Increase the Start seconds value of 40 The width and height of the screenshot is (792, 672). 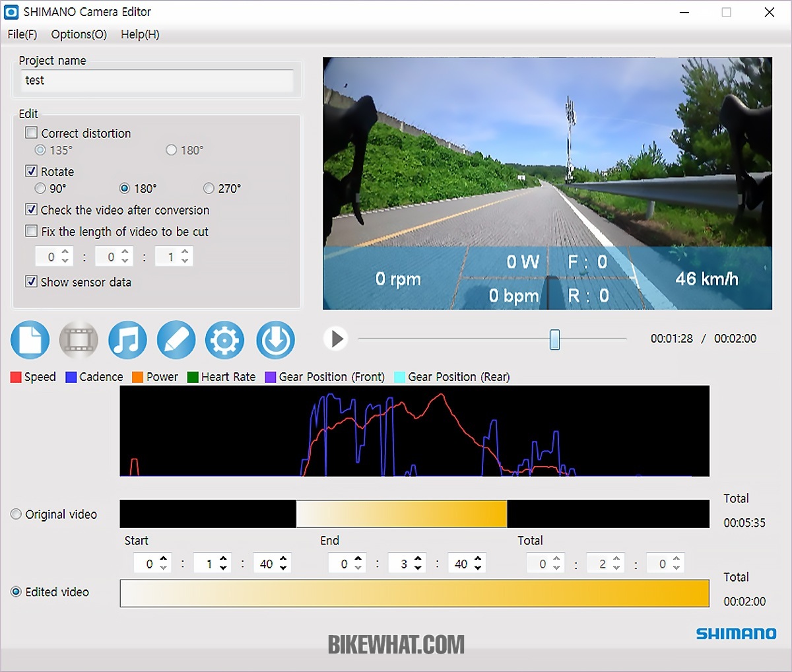(283, 559)
